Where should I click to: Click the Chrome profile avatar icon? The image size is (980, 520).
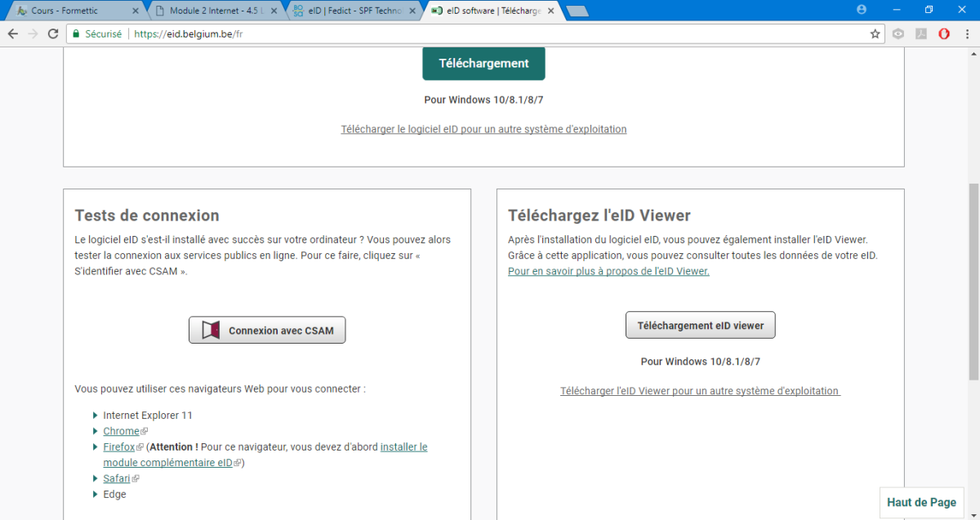(x=862, y=10)
